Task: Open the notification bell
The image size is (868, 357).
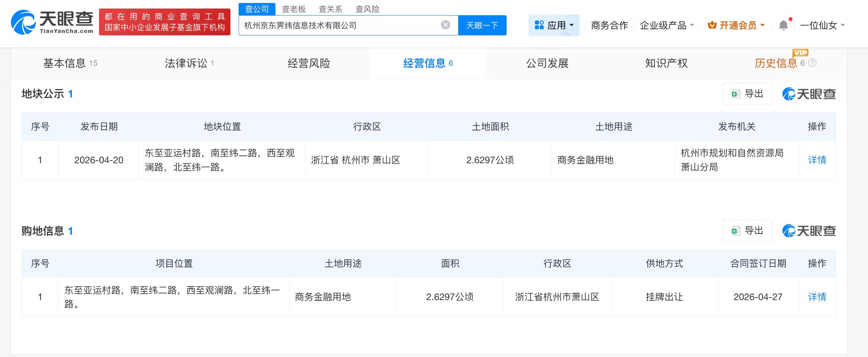Action: pyautogui.click(x=784, y=25)
